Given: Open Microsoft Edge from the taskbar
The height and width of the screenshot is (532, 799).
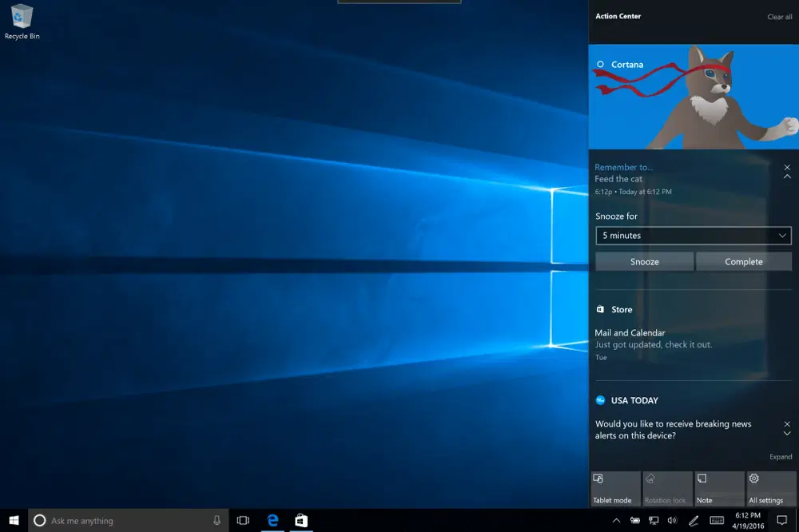Looking at the screenshot, I should click(x=272, y=520).
